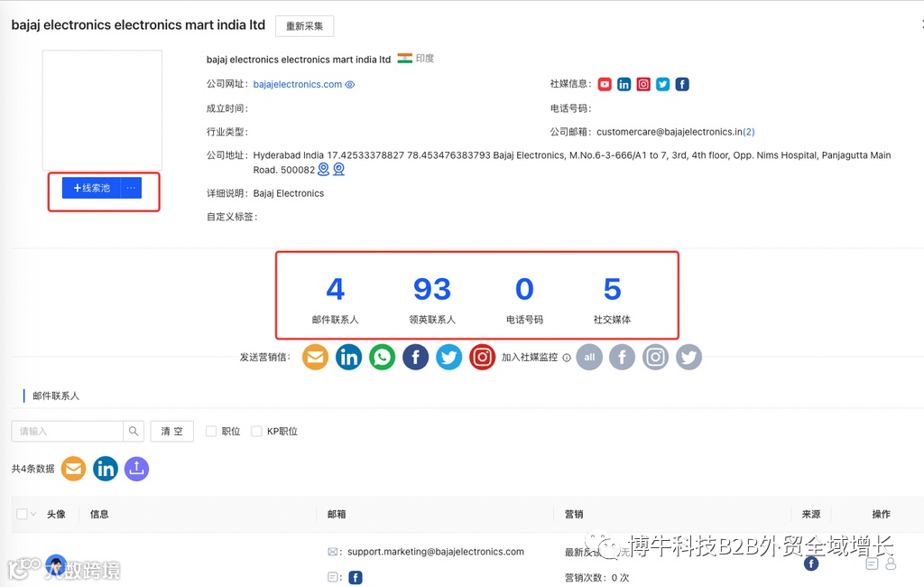Viewport: 924px width, 587px height.
Task: Click the 清空 clear button
Action: (x=172, y=432)
